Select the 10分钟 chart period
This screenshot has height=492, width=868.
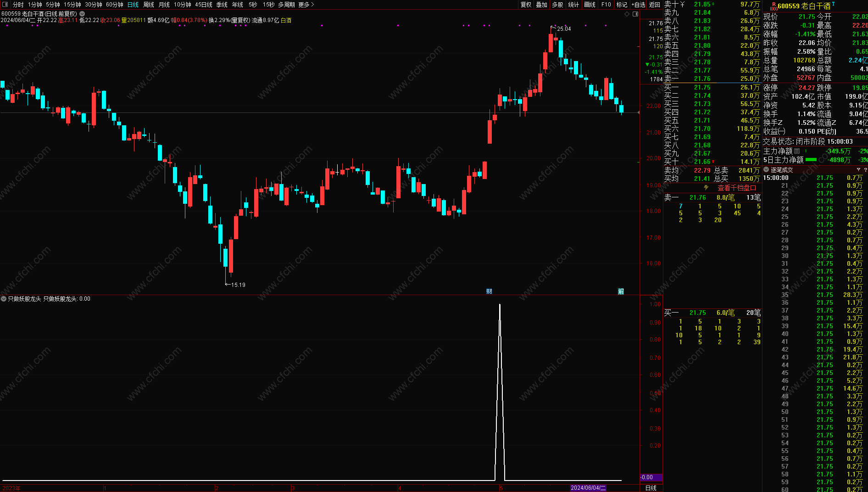tap(183, 5)
